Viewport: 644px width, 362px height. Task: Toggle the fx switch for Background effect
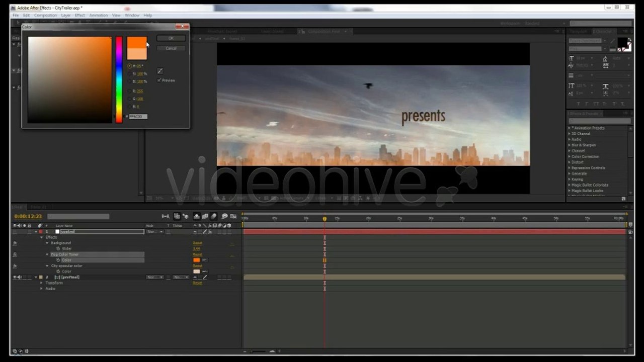(x=15, y=243)
